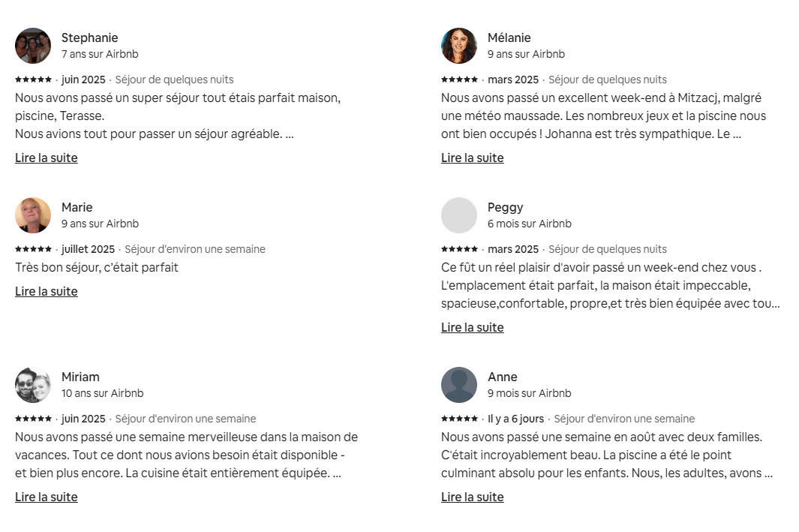Open Marie's profile picture

33,215
